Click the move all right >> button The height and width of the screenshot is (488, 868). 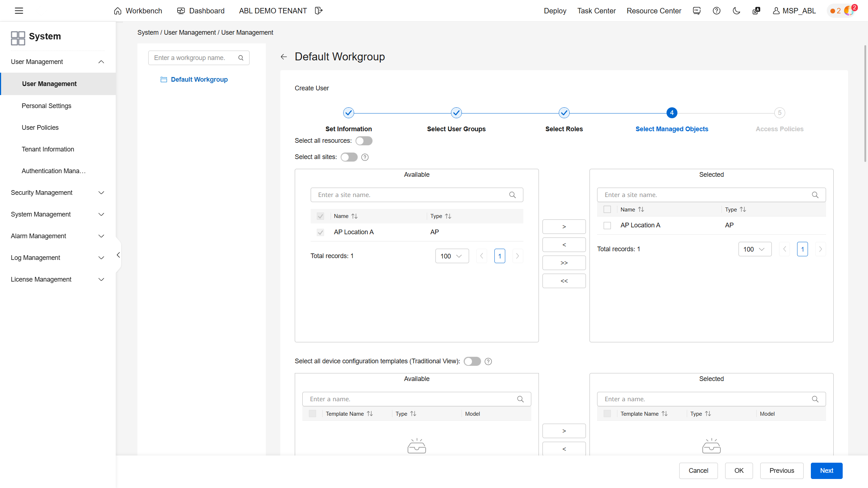point(564,263)
